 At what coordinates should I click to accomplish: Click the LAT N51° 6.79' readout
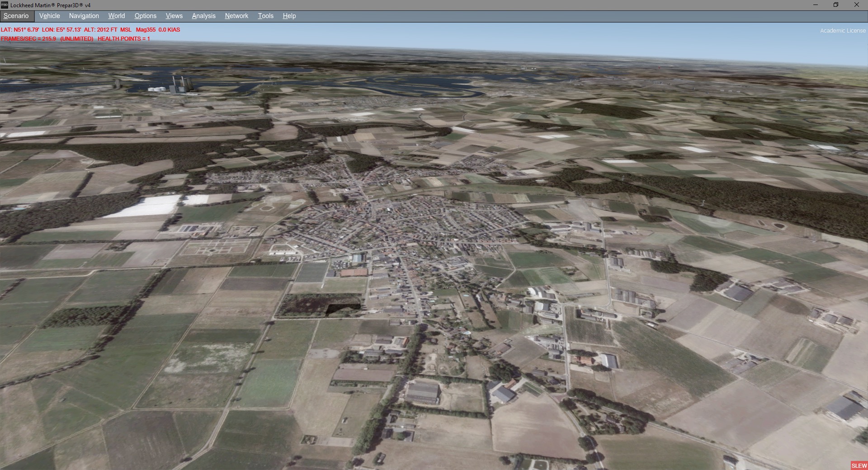tap(20, 30)
